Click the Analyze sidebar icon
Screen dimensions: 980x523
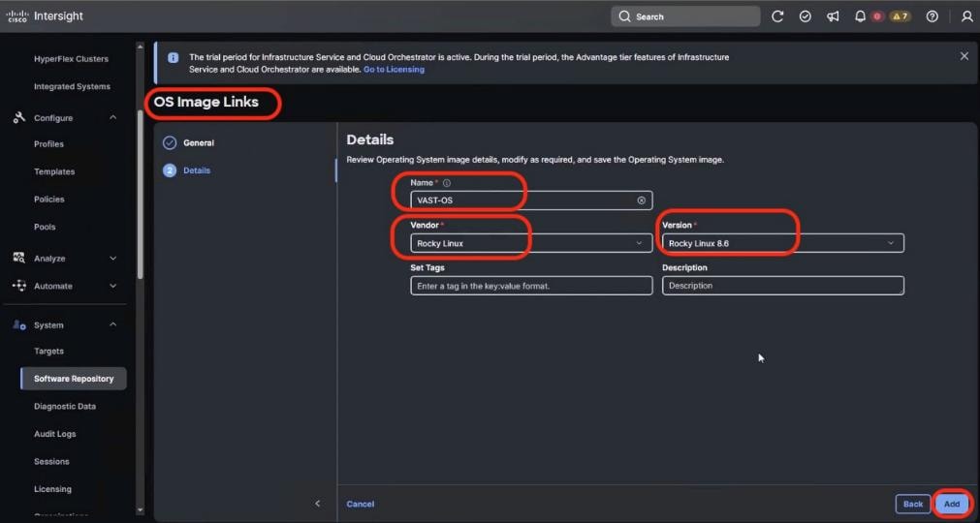point(19,258)
